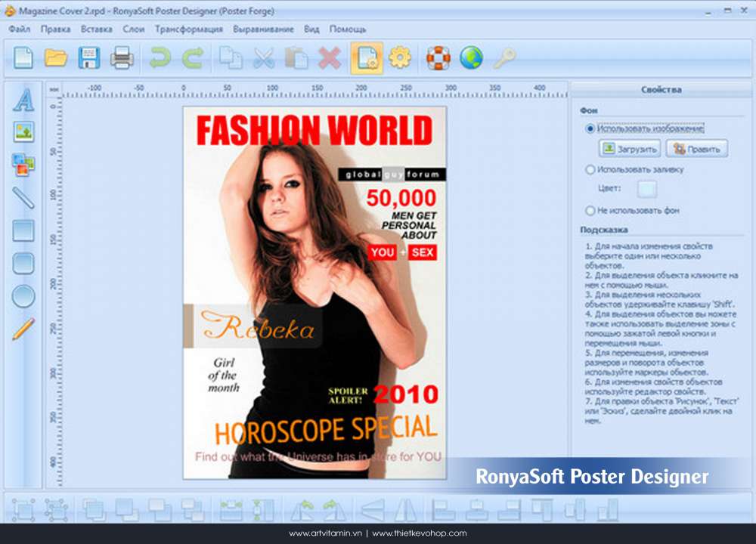This screenshot has height=544, width=756.
Task: Select 'Использовать изображение' radio option
Action: [590, 128]
